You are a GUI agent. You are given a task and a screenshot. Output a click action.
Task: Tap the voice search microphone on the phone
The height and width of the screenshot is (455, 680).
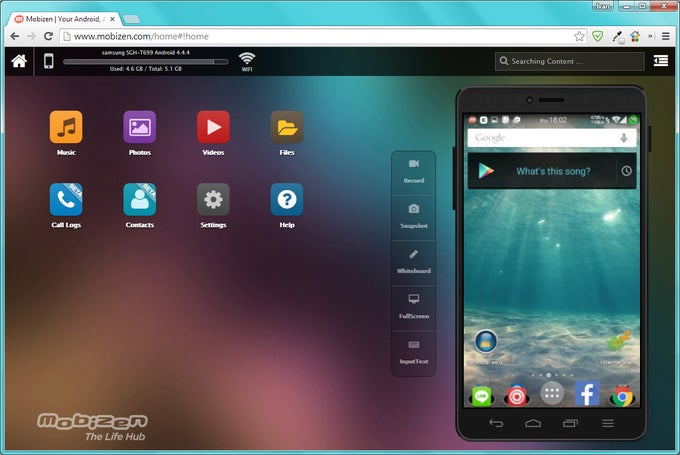624,138
